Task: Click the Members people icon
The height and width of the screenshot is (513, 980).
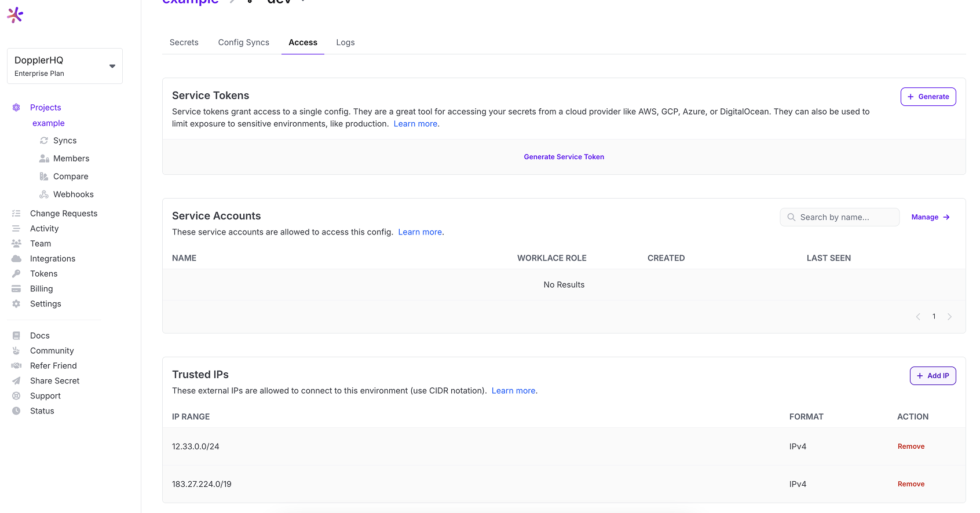Action: (x=44, y=159)
